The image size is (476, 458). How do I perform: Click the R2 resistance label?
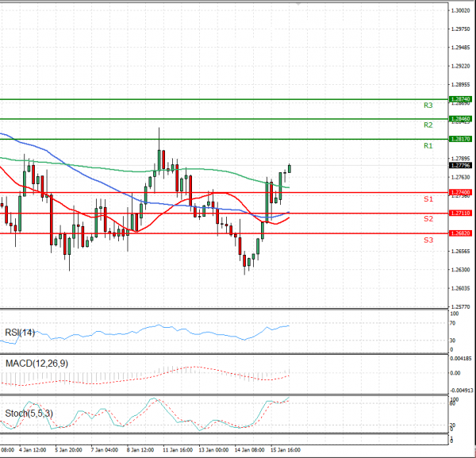pos(428,125)
